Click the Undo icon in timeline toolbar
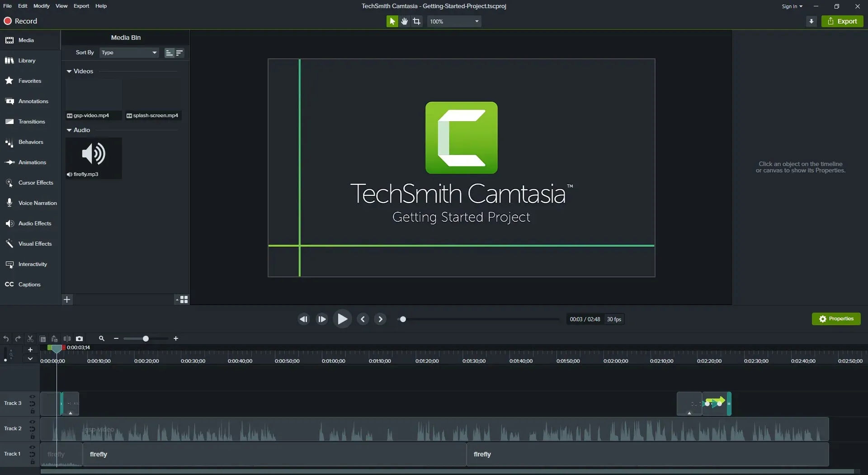Viewport: 868px width, 475px height. 6,339
